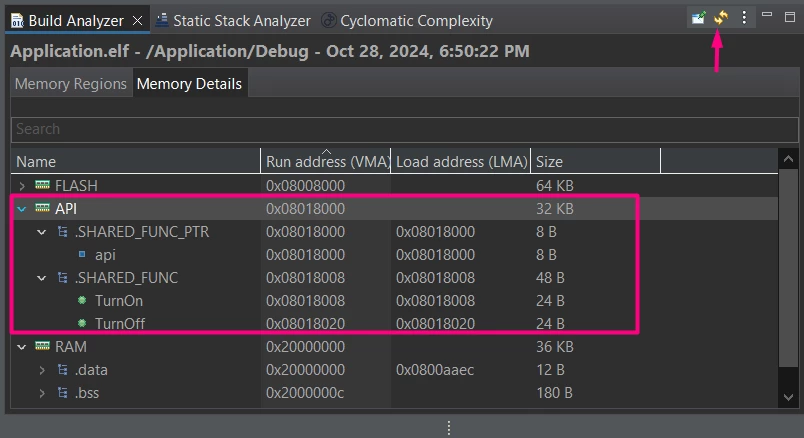Select the .SHARED_FUNC_PTR row
804x438 pixels.
394,232
